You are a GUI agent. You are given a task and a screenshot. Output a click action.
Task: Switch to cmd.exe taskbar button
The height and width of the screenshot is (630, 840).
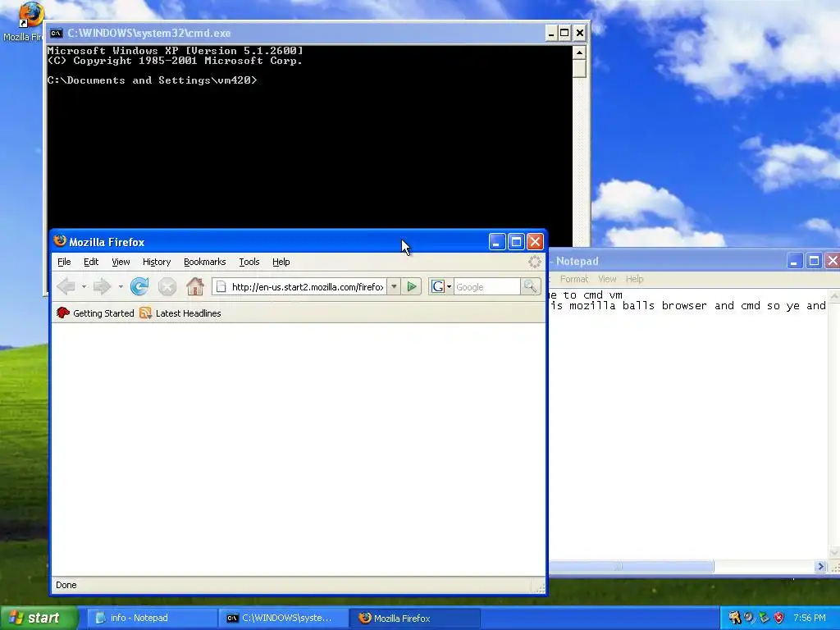tap(283, 619)
